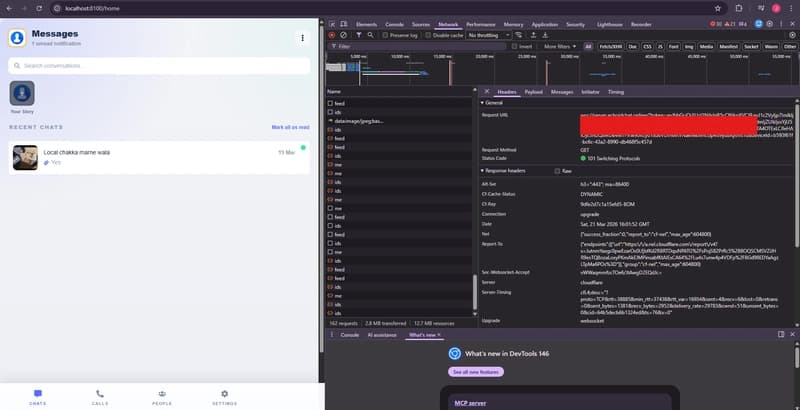This screenshot has width=800, height=410.
Task: Collapse the General section
Action: 484,103
